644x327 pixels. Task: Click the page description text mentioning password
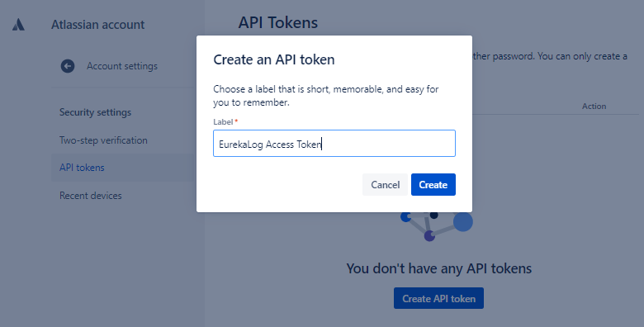pos(550,56)
